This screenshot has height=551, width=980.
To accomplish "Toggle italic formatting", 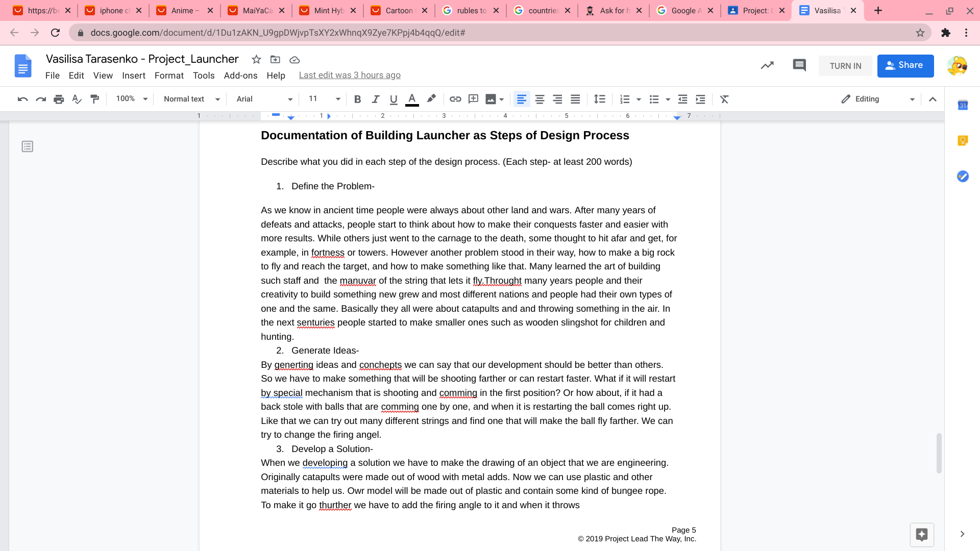I will 375,99.
